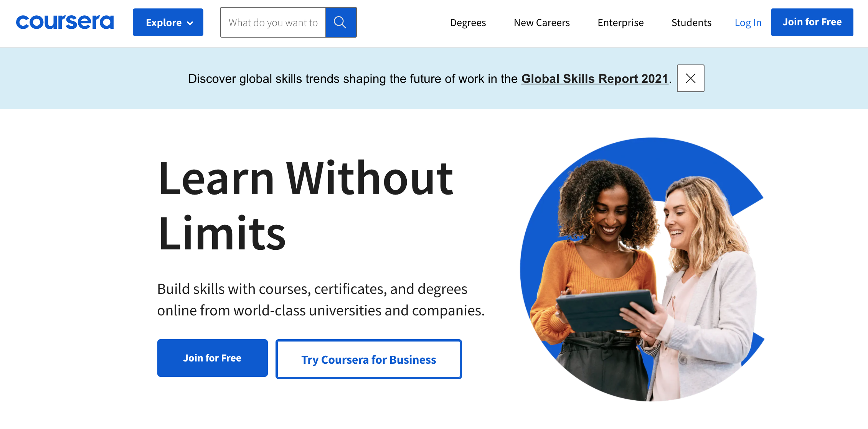868x429 pixels.
Task: Go to the Enterprise page
Action: coord(620,23)
